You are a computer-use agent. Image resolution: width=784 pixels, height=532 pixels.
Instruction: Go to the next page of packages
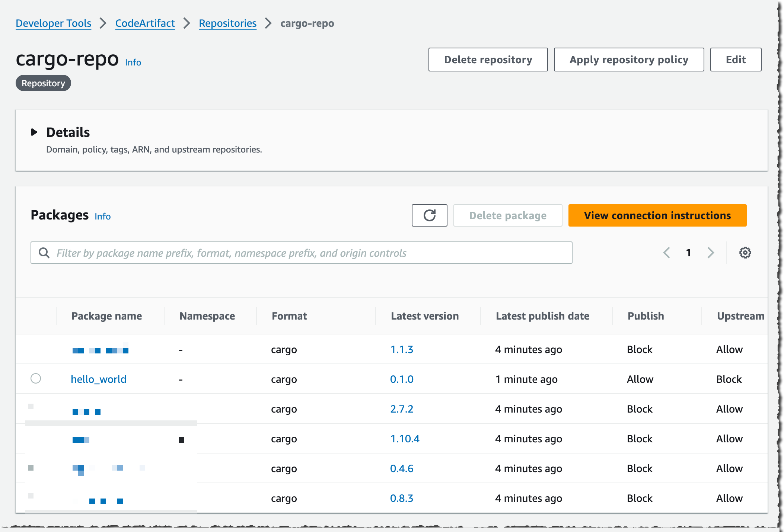pyautogui.click(x=711, y=253)
